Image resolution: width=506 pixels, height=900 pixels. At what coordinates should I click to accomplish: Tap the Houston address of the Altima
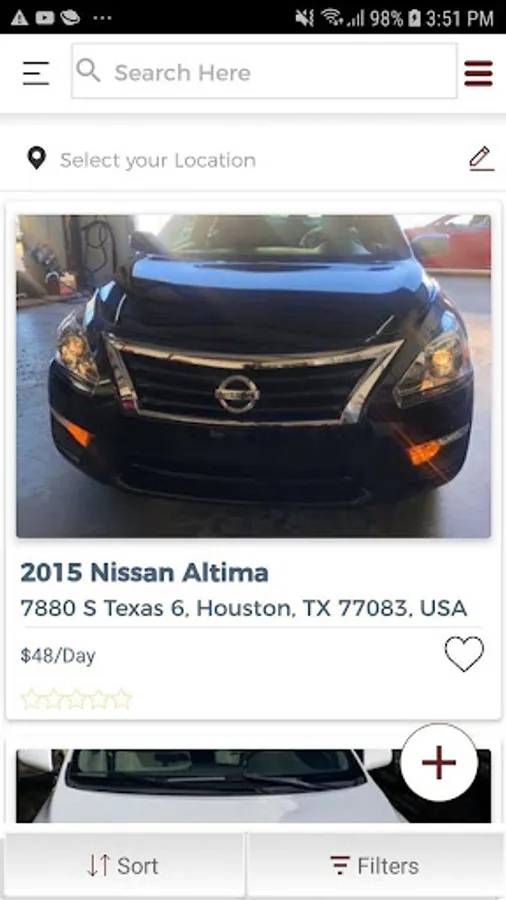[x=244, y=608]
